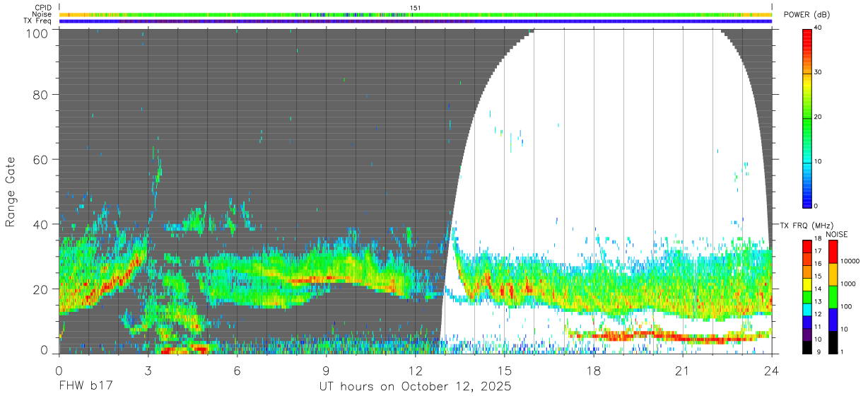Click the '1000' tick on NOISE scale
The image size is (868, 401).
click(848, 284)
